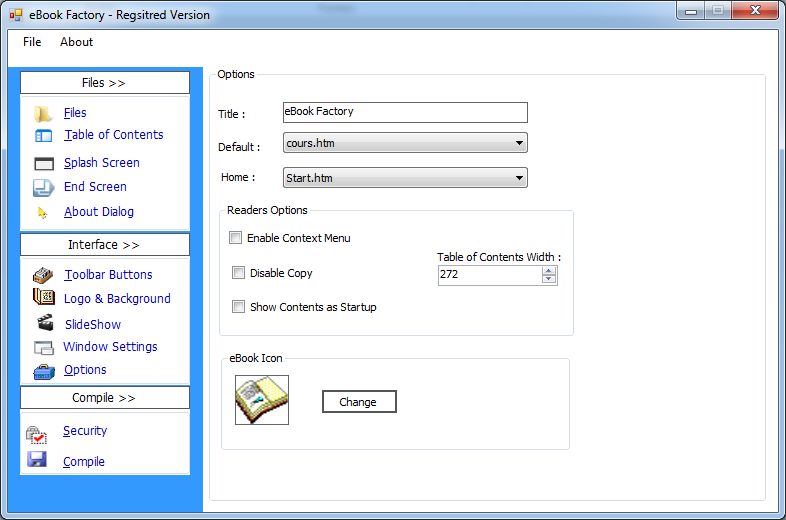Click the Options toolbox icon

[44, 372]
